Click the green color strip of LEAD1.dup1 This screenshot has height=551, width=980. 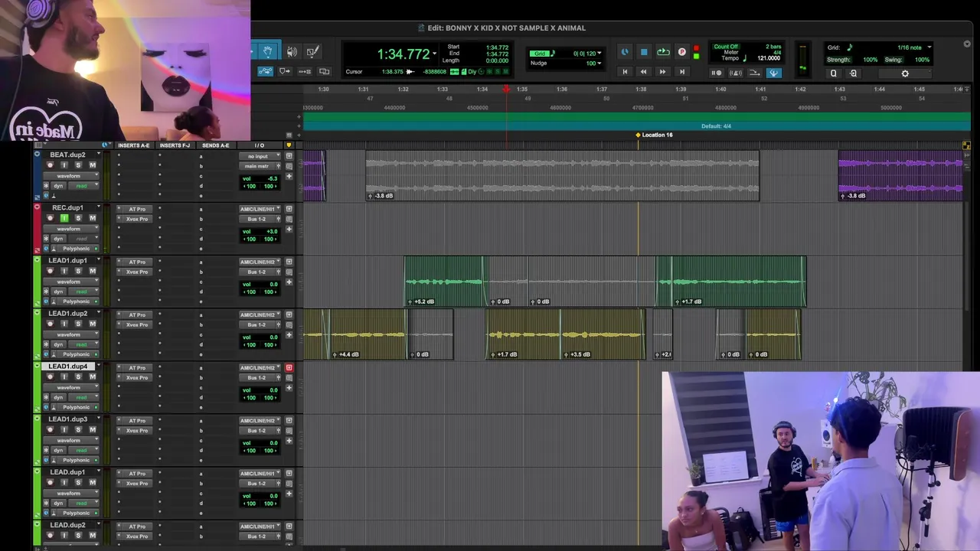coord(37,281)
